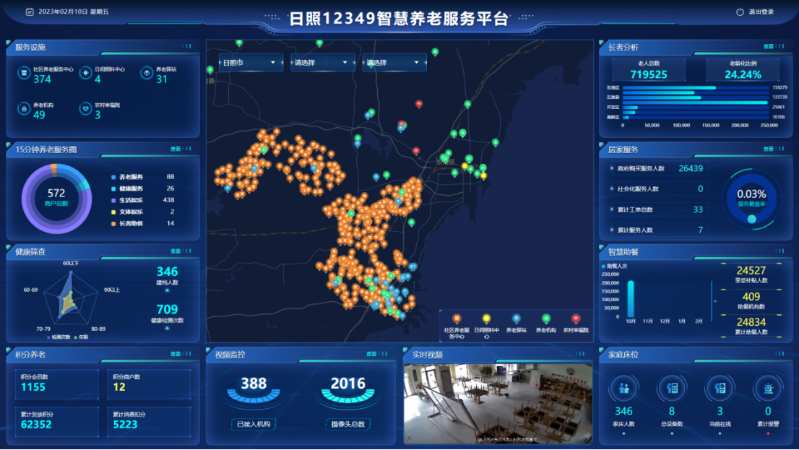Click the community elderly service center icon
The height and width of the screenshot is (450, 799).
(24, 75)
